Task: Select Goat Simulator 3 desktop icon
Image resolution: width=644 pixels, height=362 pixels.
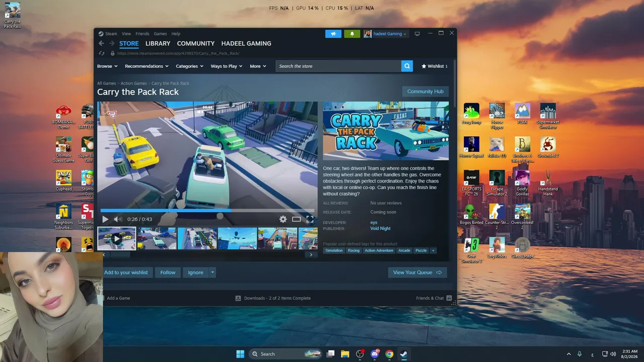Action: point(471,250)
